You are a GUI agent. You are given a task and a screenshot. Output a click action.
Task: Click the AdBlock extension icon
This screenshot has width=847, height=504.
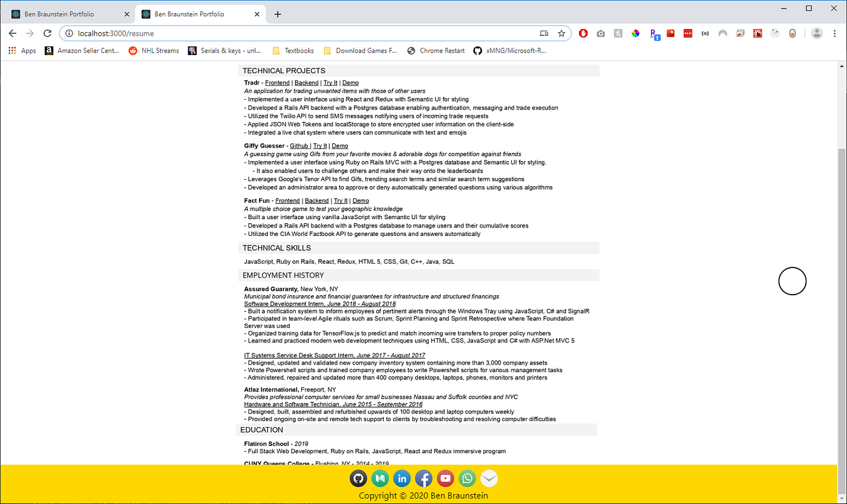[x=583, y=33]
